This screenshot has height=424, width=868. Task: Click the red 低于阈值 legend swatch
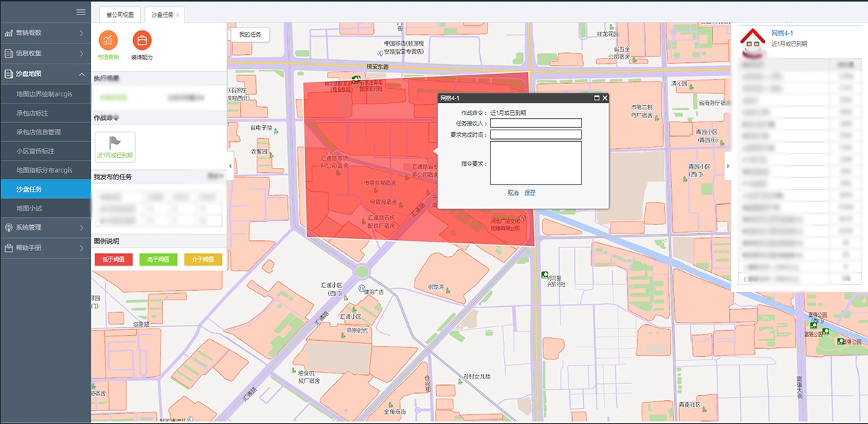pos(114,259)
